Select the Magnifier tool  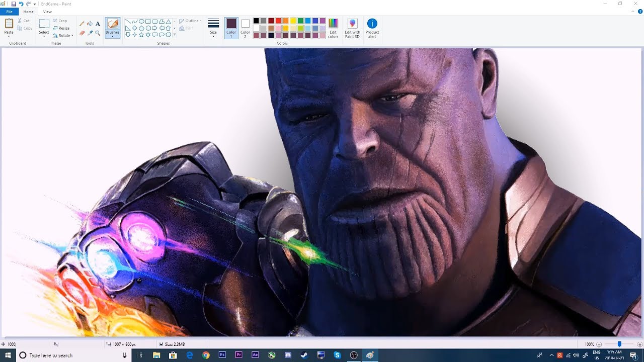pos(98,33)
